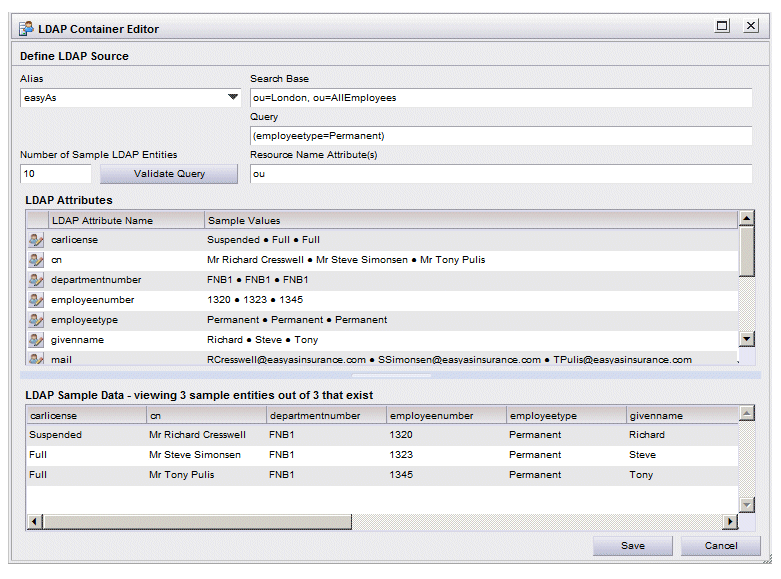Click the LDAP Container Editor title icon
781x579 pixels.
(26, 28)
